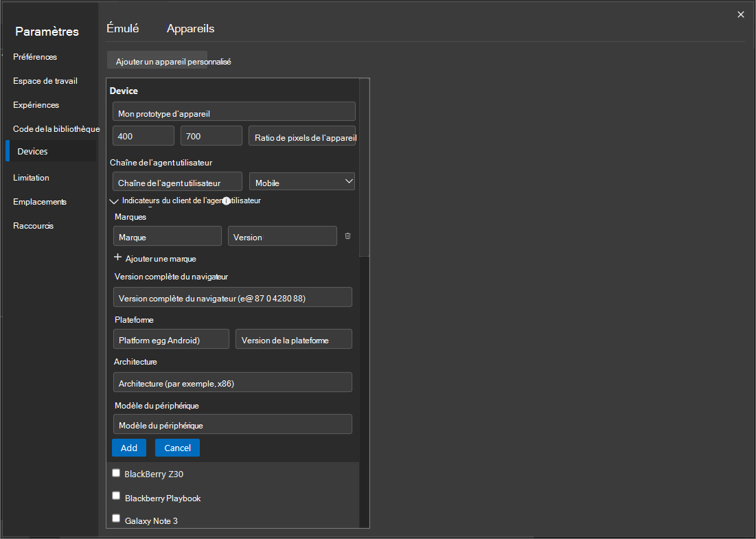
Task: Click Ajouter une marque link
Action: (161, 259)
